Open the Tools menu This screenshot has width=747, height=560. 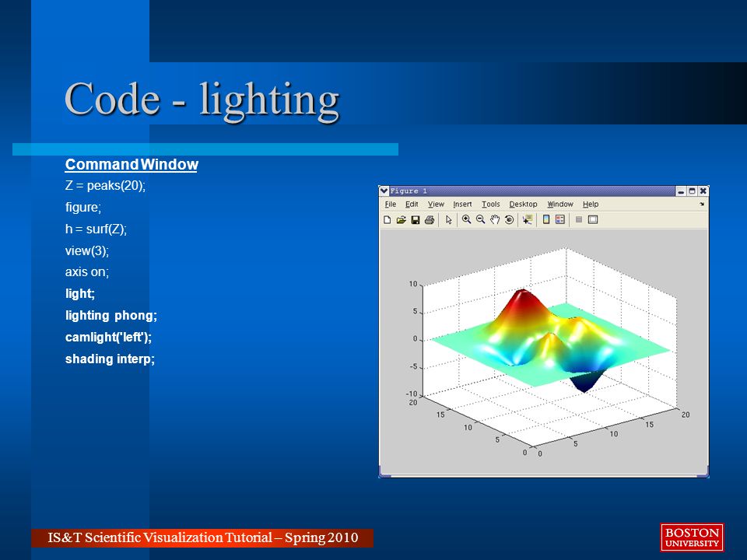(491, 205)
